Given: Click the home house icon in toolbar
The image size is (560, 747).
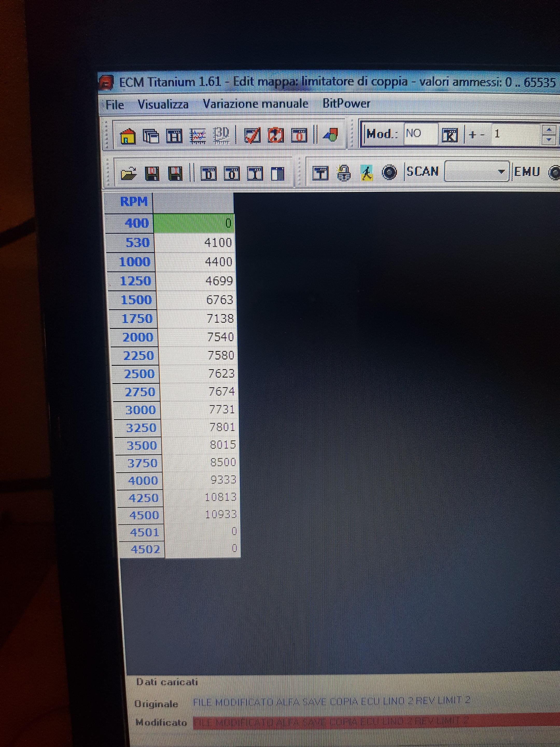Looking at the screenshot, I should pyautogui.click(x=128, y=136).
